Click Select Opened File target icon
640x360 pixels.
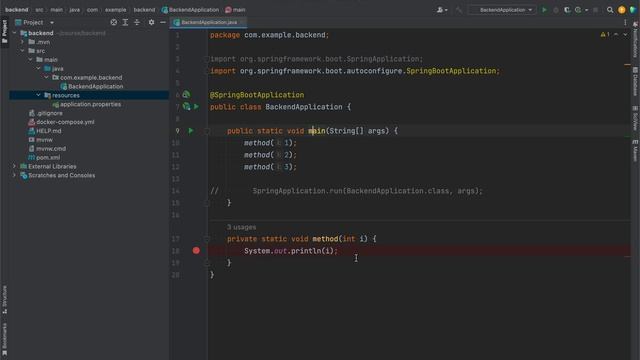click(113, 22)
